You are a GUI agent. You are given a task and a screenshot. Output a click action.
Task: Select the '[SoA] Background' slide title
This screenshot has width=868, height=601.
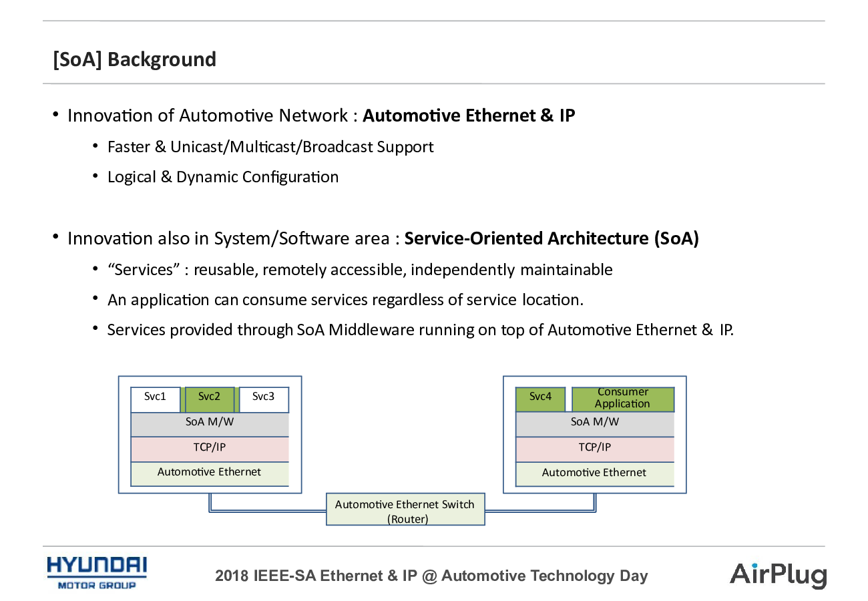coord(134,59)
